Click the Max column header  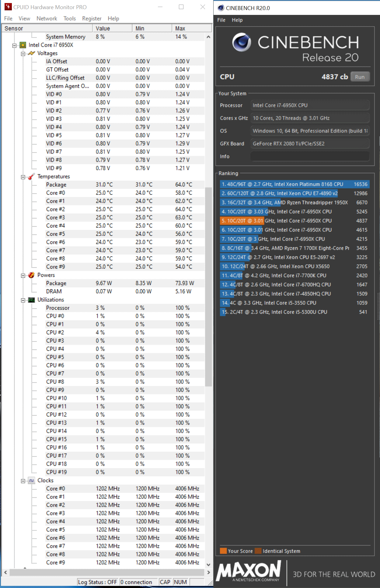(192, 28)
